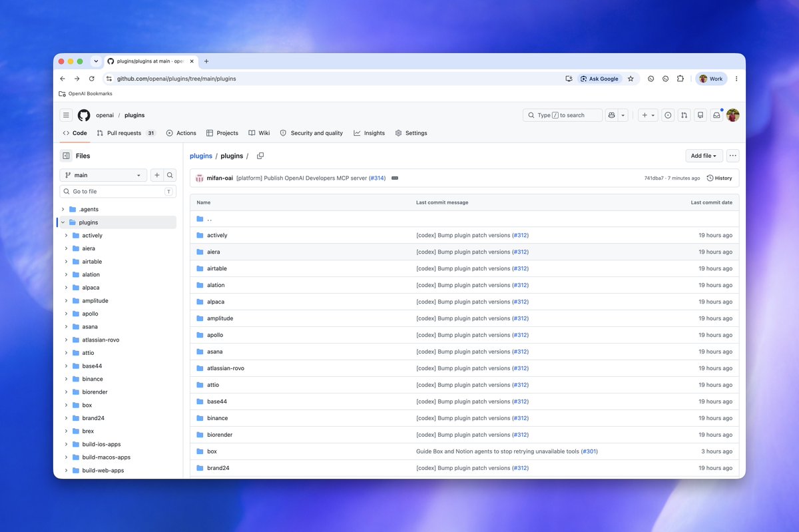Expand the atlassian-rovo folder chevron in sidebar

click(x=67, y=340)
